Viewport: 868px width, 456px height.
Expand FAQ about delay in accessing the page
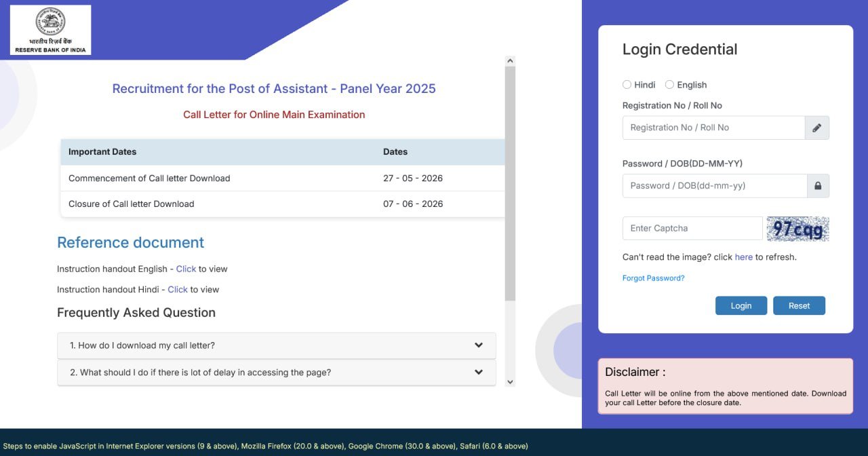(x=277, y=373)
